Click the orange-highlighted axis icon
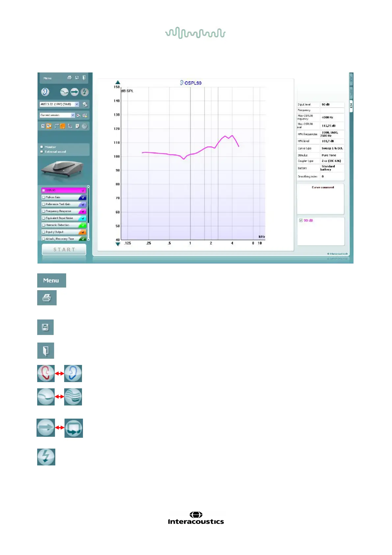Viewport: 392px width, 555px height. (63, 126)
